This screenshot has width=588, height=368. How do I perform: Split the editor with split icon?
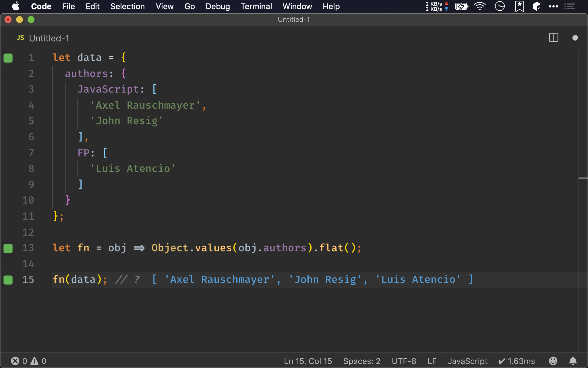554,38
